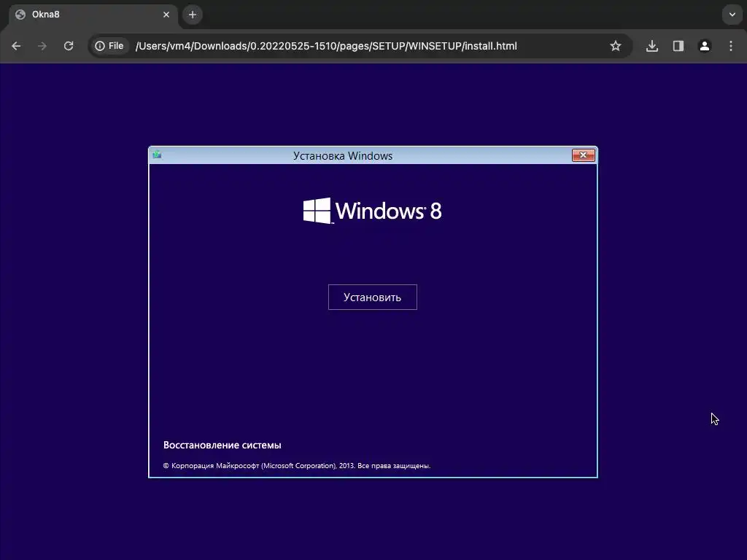Bookmark this page with star icon
Image resolution: width=747 pixels, height=560 pixels.
tap(616, 46)
